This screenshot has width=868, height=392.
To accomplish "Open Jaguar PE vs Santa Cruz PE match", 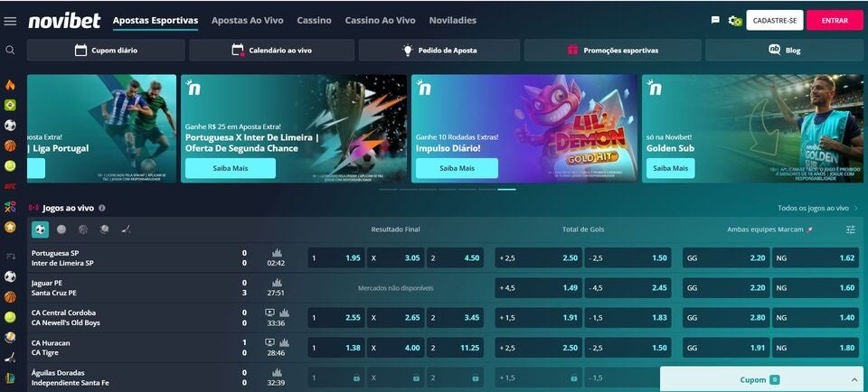I will pos(54,287).
